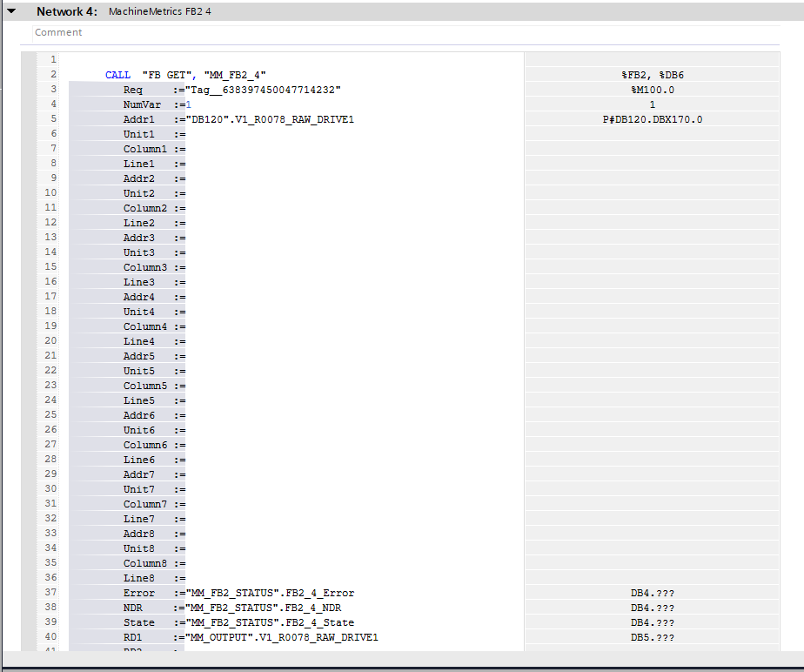
Task: Click the Line4 parameter on line 20
Action: pyautogui.click(x=139, y=341)
